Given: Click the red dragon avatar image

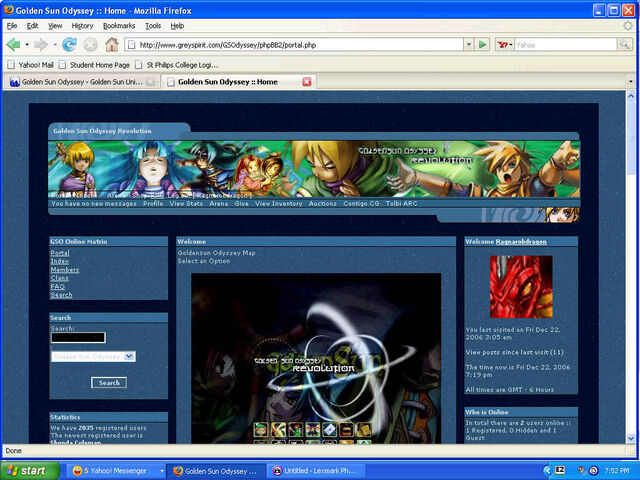Looking at the screenshot, I should 521,287.
